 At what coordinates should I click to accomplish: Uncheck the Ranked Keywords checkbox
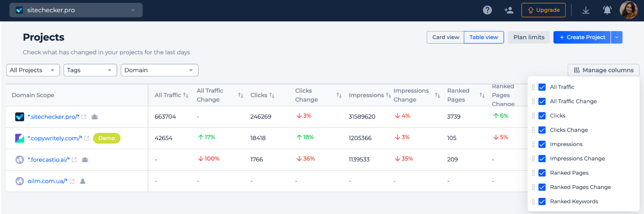pos(542,201)
